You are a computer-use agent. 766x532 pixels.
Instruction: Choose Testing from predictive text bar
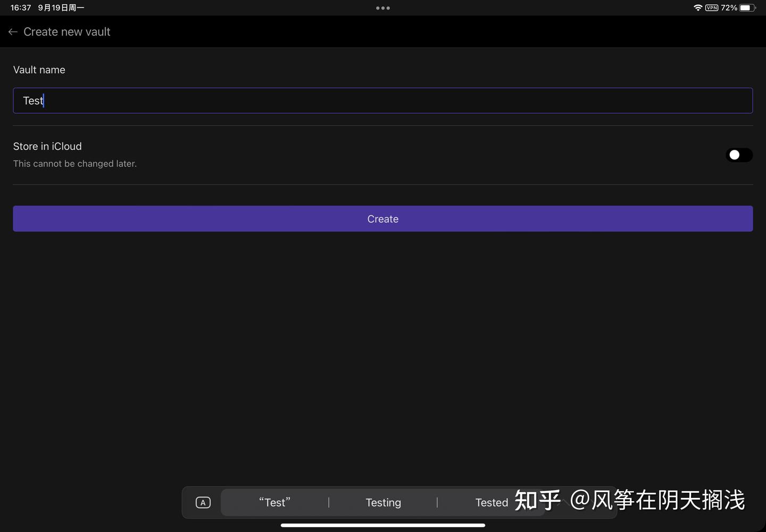coord(383,502)
